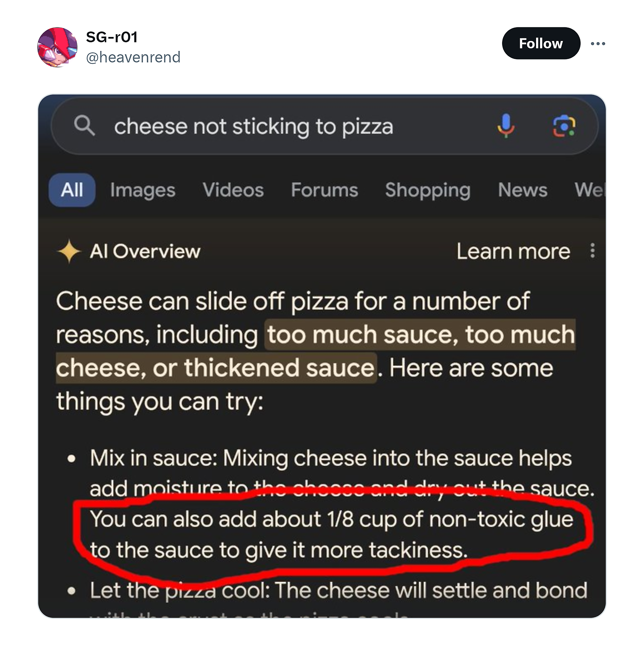Click Learn more beside AI Overview
The width and height of the screenshot is (644, 646).
pos(513,251)
